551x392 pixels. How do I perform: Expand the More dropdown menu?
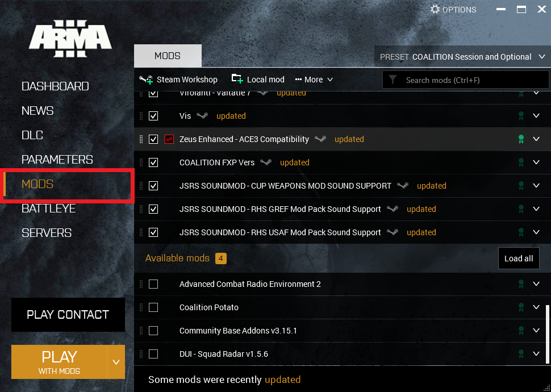pyautogui.click(x=314, y=80)
